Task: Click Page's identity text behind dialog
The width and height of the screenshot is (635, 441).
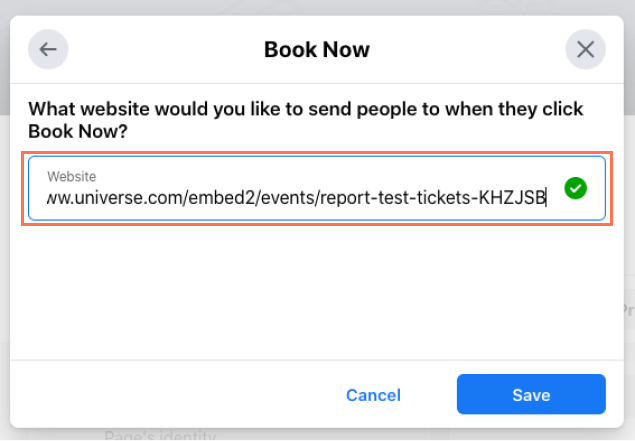Action: [x=160, y=435]
